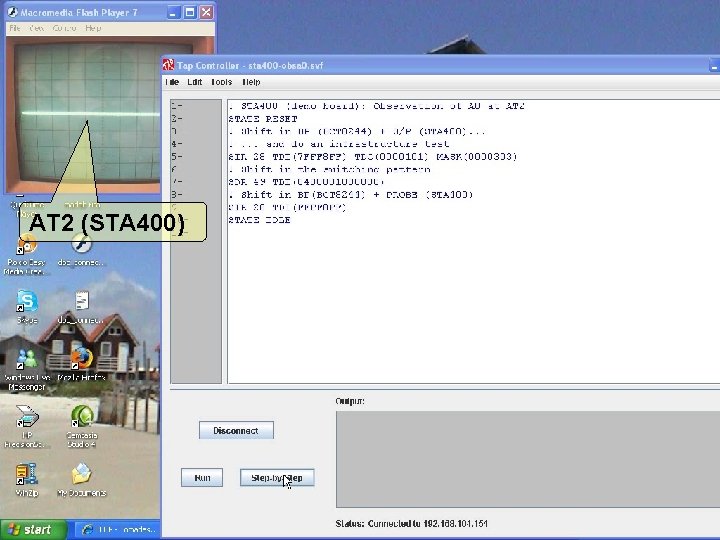Select the dbc_connect text document icon

[x=82, y=307]
